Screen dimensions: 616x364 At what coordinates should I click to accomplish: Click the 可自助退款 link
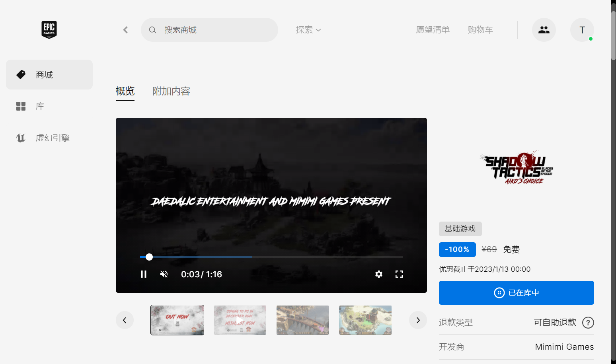555,323
